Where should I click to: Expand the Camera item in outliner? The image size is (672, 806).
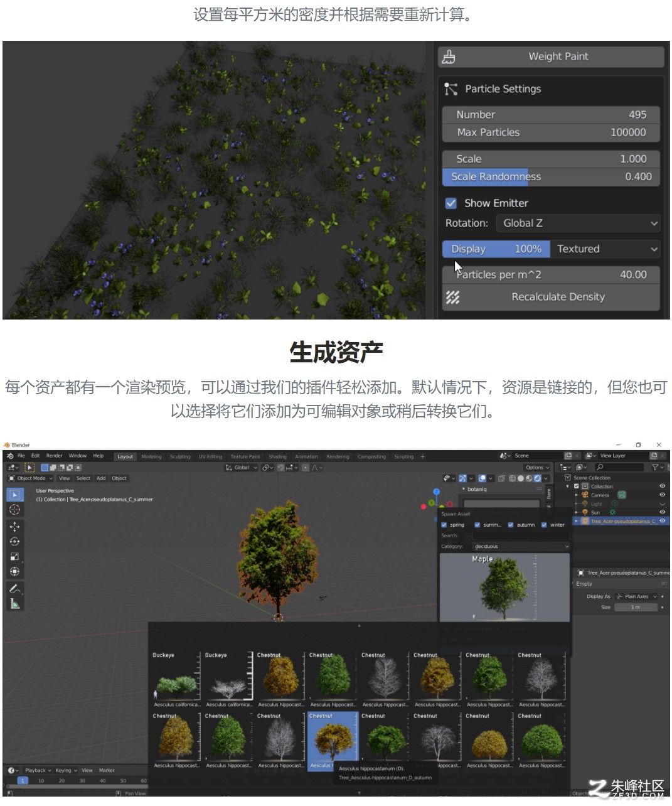577,495
